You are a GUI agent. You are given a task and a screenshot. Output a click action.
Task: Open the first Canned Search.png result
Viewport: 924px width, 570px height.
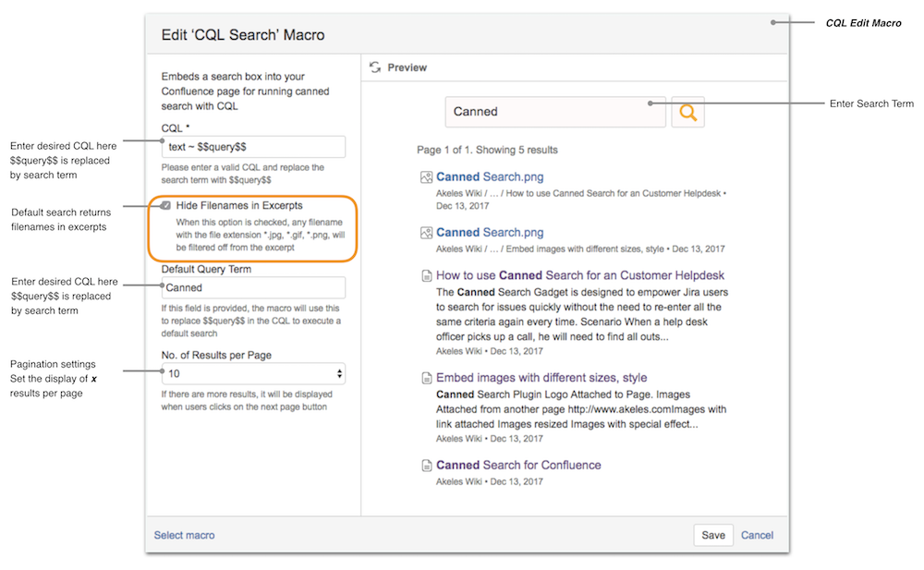pos(490,176)
